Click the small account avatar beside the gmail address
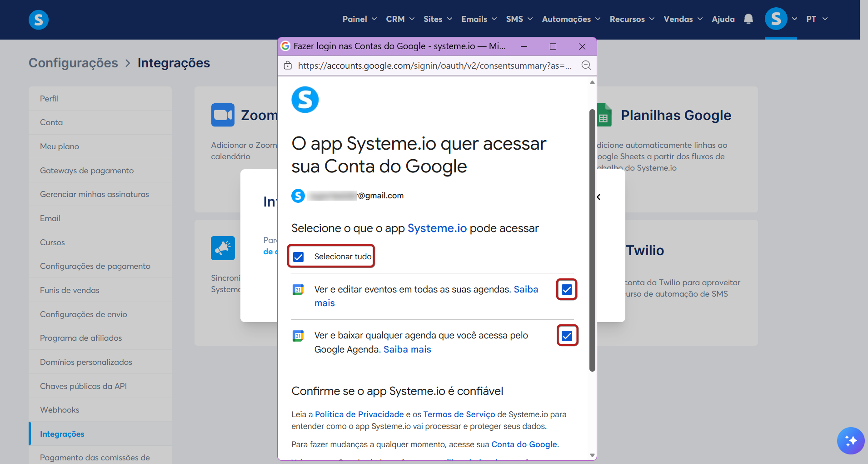868x464 pixels. (298, 196)
